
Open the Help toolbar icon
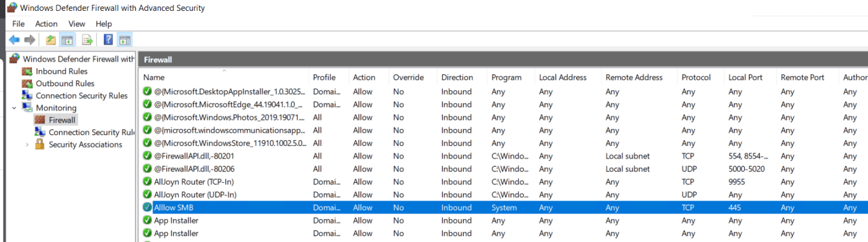108,40
